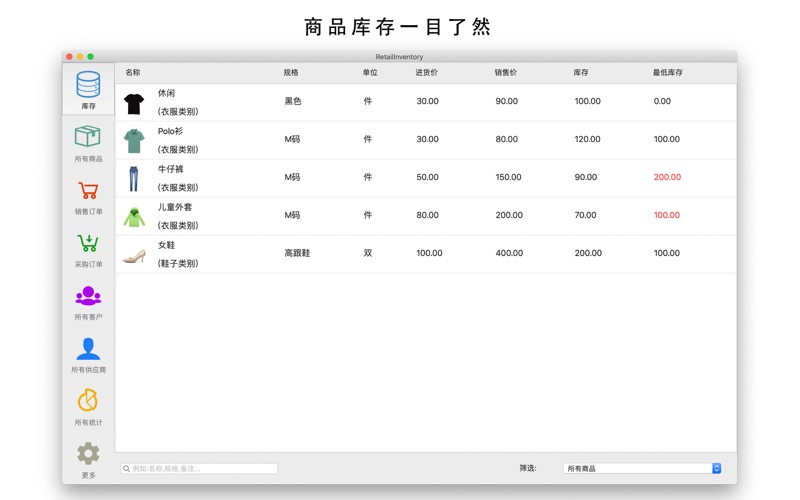Select the 牛仔裤 jeans thumbnail
800x500 pixels.
point(134,178)
